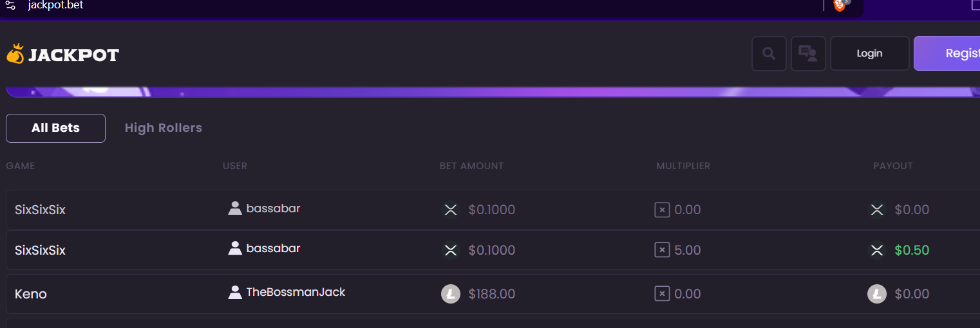The height and width of the screenshot is (328, 980).
Task: Select the All Bets tab
Action: tap(55, 128)
